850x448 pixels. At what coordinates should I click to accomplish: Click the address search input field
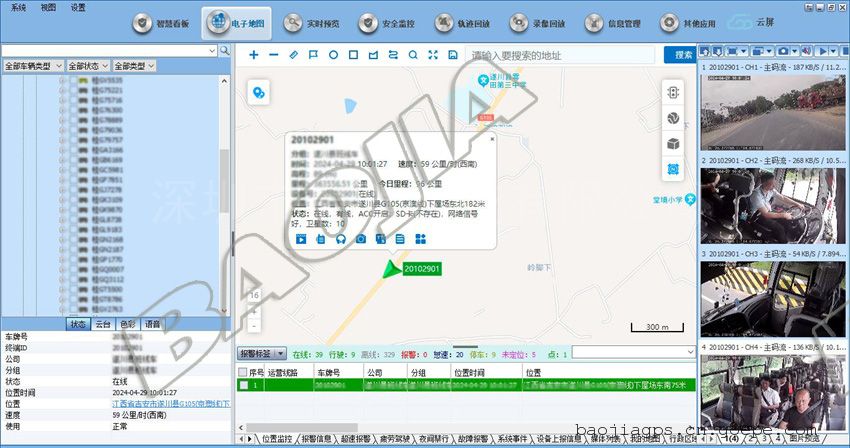565,54
